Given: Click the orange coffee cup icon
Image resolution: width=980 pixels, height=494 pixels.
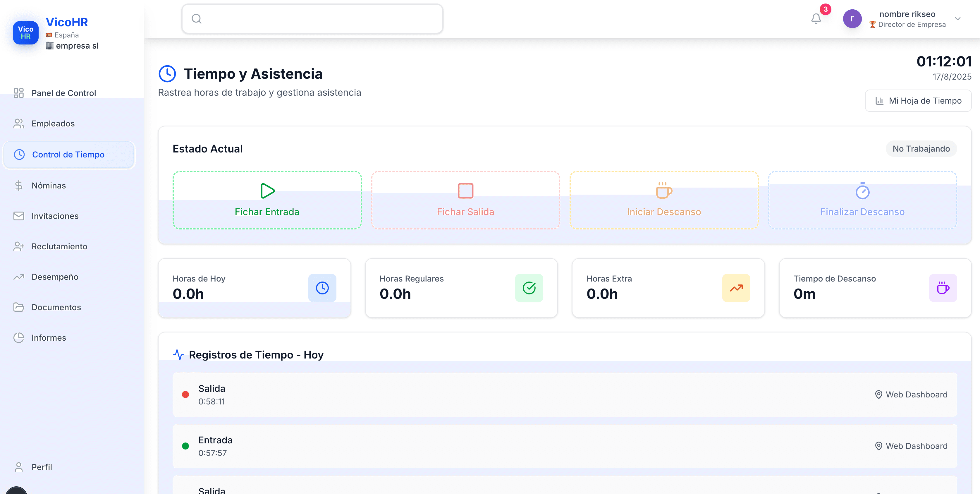Looking at the screenshot, I should click(664, 190).
